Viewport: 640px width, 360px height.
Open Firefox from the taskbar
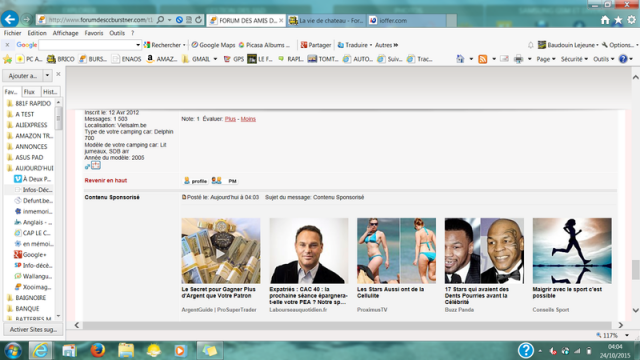click(98, 350)
